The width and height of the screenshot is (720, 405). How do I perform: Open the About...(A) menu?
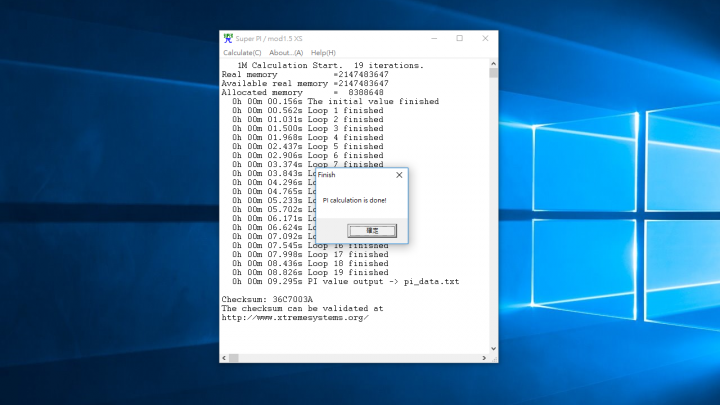click(x=286, y=53)
